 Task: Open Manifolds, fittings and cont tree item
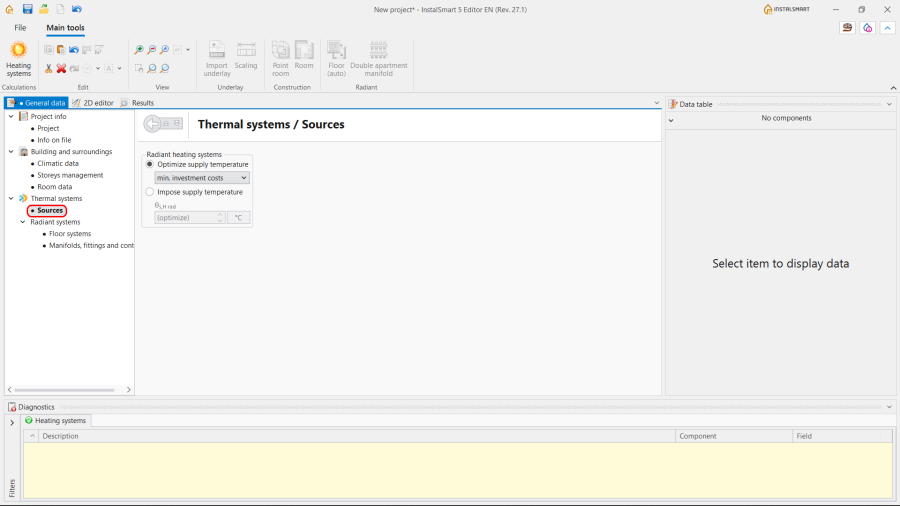click(91, 246)
